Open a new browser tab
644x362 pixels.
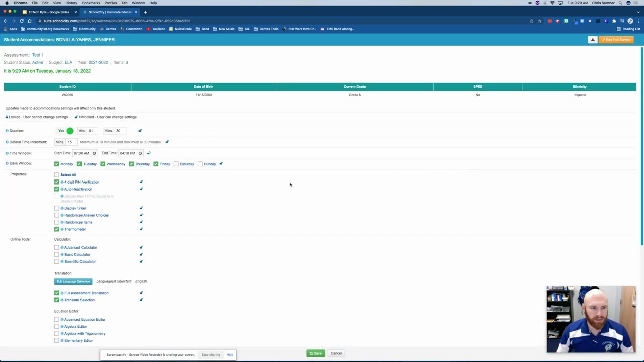tap(145, 12)
